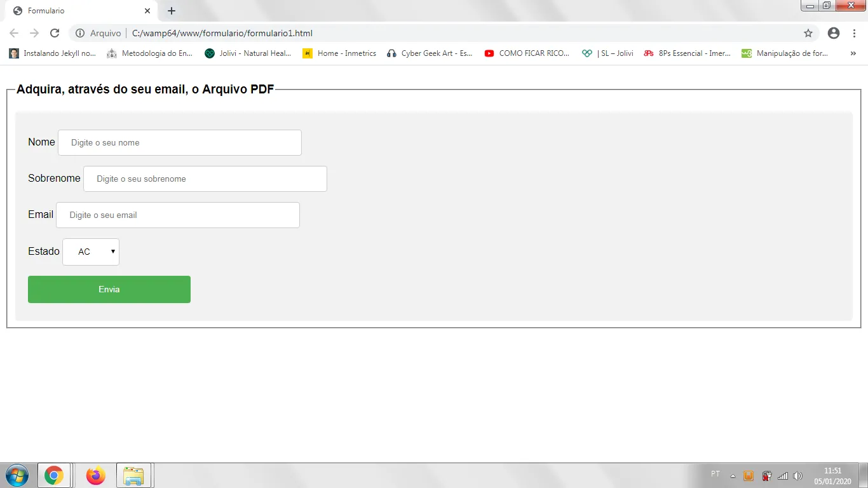This screenshot has height=488, width=868.
Task: Open Windows Explorer from the taskbar
Action: [133, 475]
